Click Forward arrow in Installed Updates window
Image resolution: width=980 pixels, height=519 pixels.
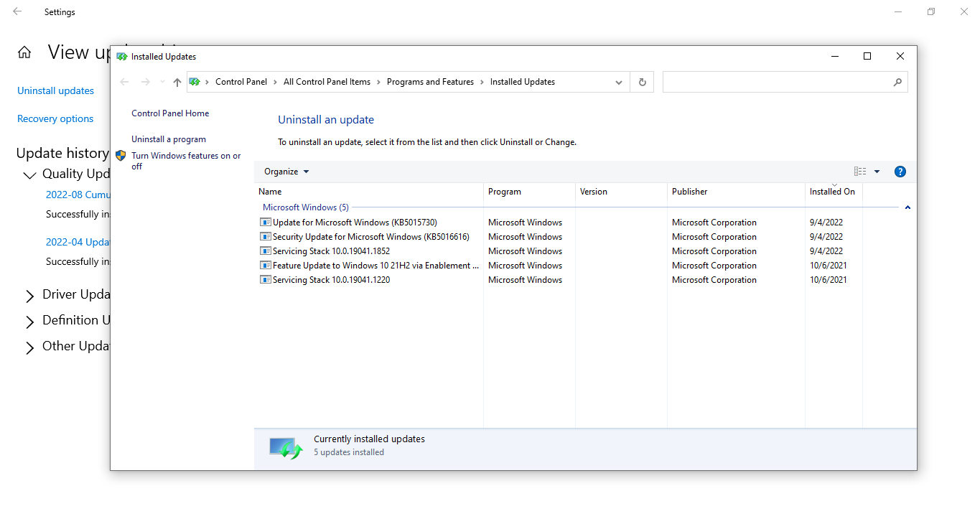point(146,82)
